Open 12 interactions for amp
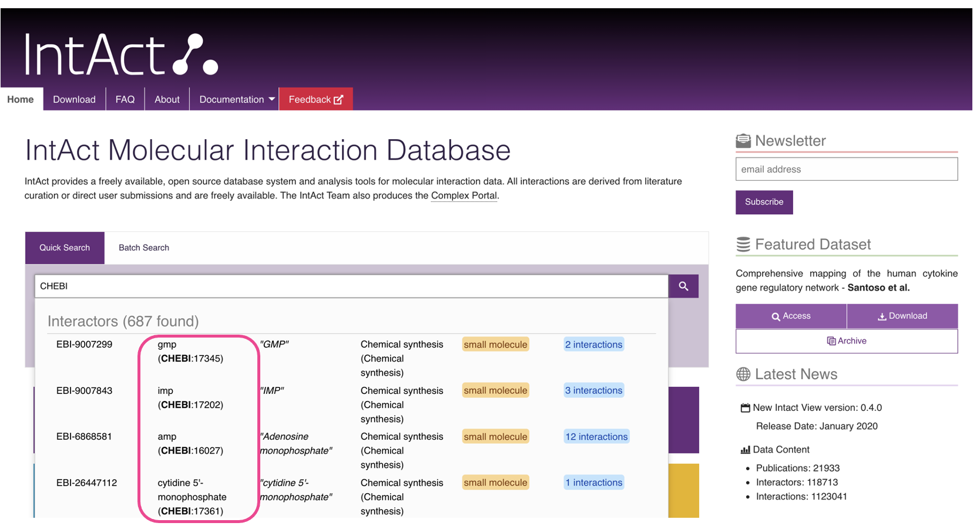 (x=596, y=437)
